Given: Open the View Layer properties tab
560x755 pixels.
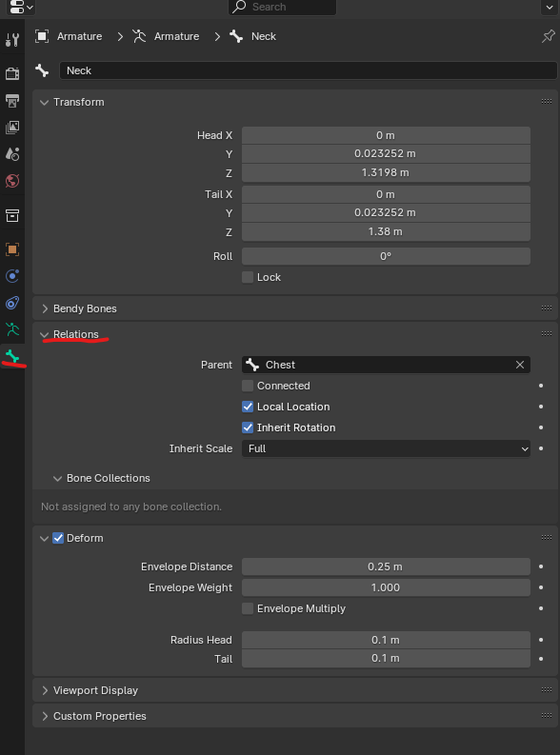Looking at the screenshot, I should 12,128.
